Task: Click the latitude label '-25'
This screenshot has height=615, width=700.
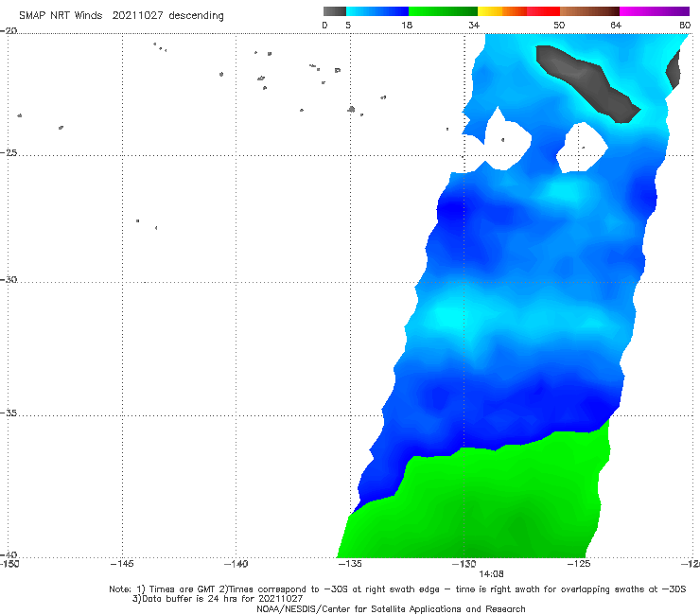Action: point(9,152)
